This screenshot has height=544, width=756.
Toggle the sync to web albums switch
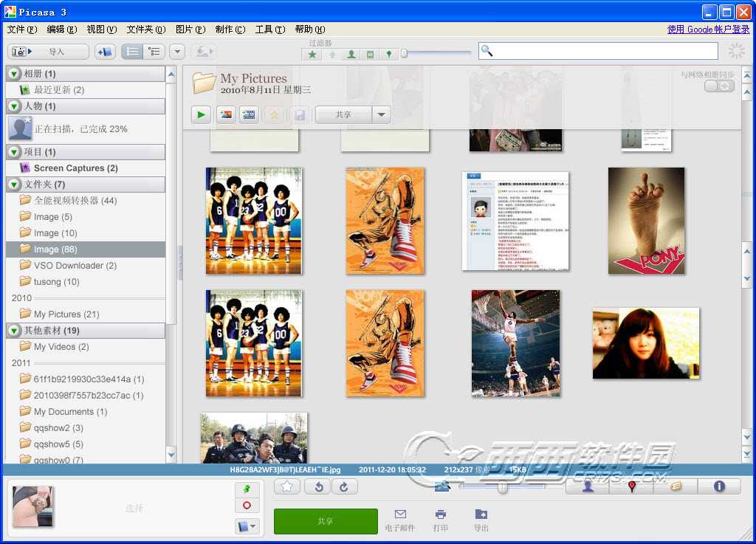(720, 86)
